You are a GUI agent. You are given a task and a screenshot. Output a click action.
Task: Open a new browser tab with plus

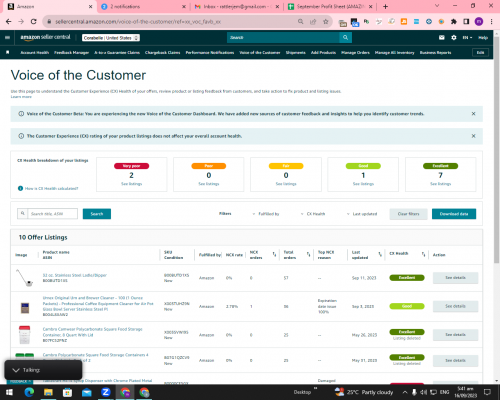(385, 7)
